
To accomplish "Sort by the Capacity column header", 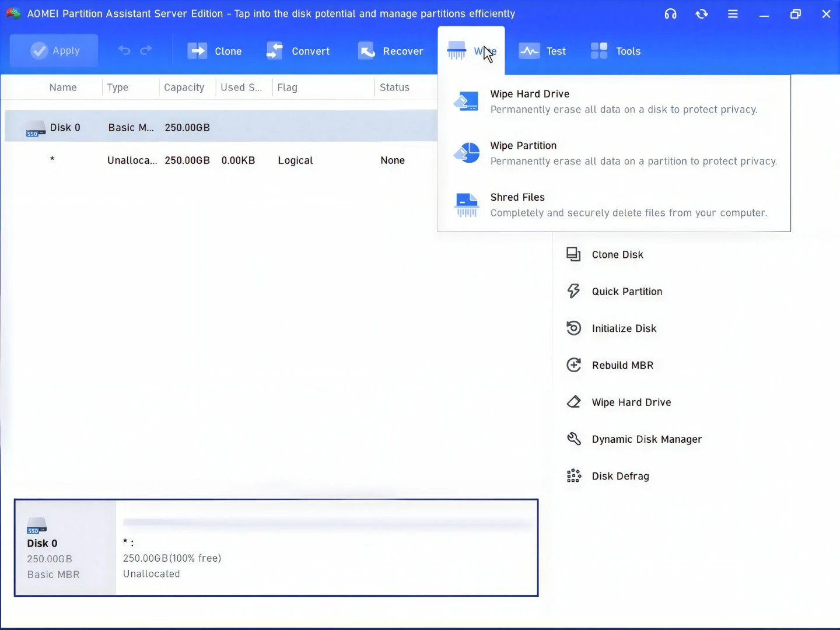I will (184, 87).
